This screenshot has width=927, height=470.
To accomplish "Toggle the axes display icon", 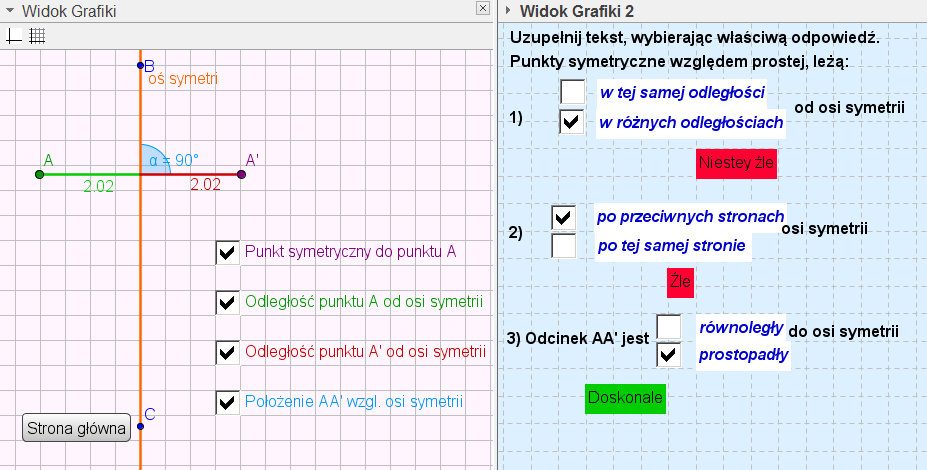I will 14,37.
